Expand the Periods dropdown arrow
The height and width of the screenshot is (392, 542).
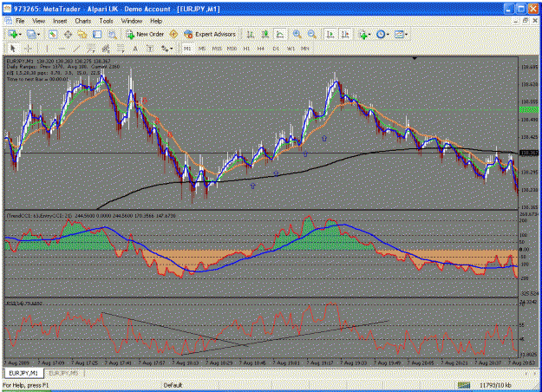[388, 35]
